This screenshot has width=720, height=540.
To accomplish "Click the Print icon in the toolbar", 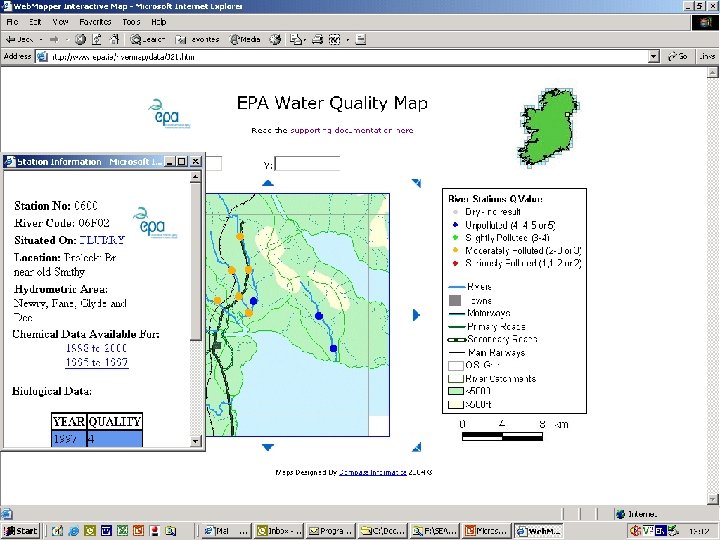I will pos(316,40).
